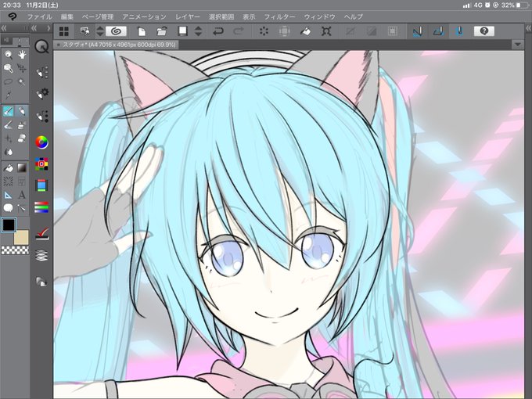532x399 pixels.
Task: Open the Tool Property palette
Action: pyautogui.click(x=41, y=94)
